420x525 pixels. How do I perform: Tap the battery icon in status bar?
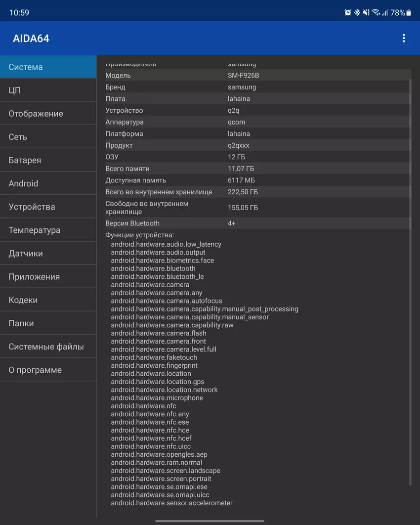point(409,13)
